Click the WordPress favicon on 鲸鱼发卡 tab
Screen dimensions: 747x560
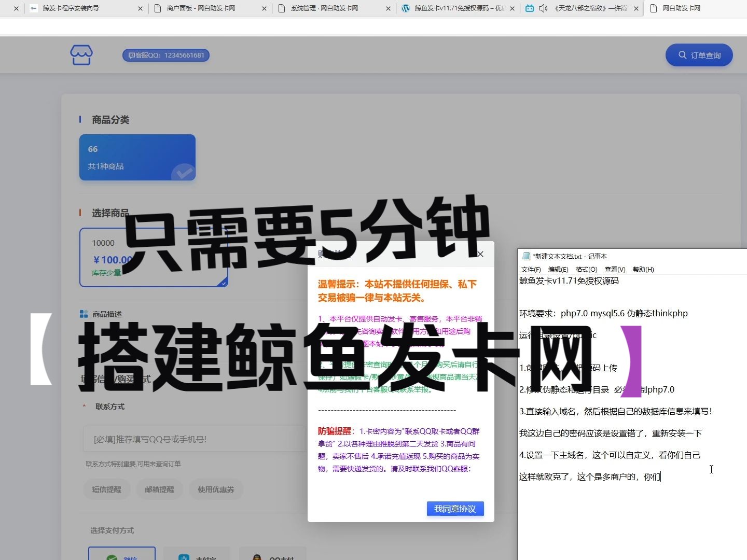click(406, 8)
